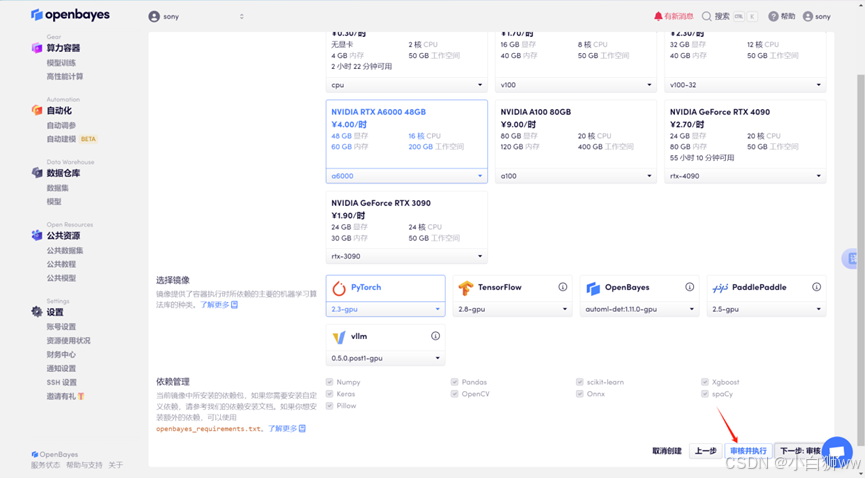
Task: Click the TensorFlow logo icon
Action: point(466,288)
